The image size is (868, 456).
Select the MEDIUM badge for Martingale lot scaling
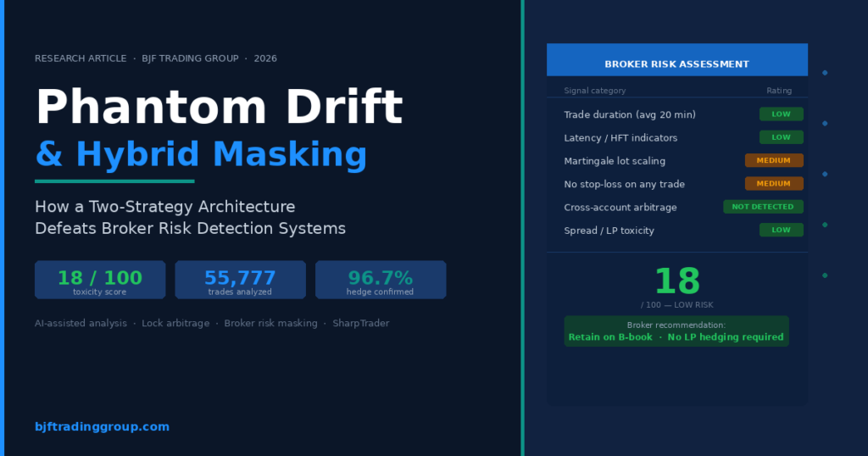pyautogui.click(x=773, y=160)
